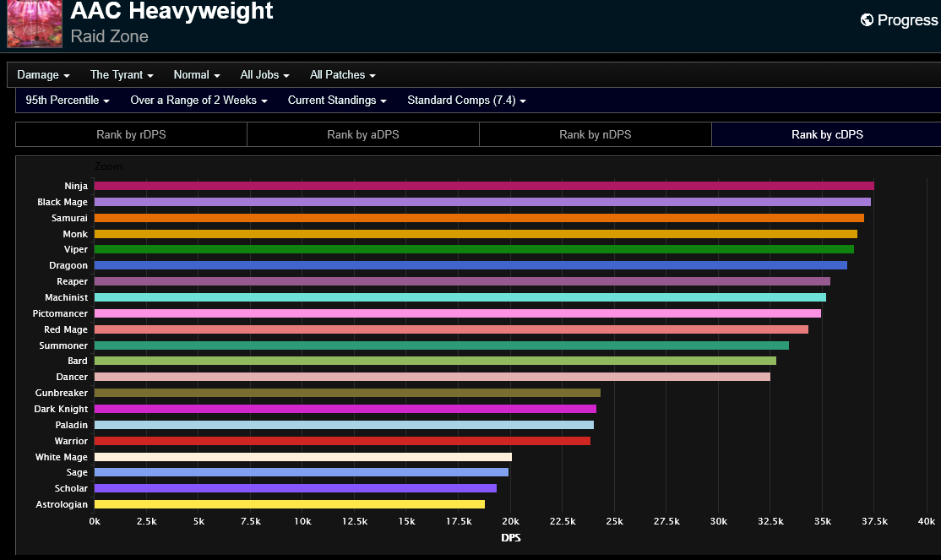This screenshot has height=560, width=941.
Task: Select the Machinist teal bar
Action: (460, 297)
